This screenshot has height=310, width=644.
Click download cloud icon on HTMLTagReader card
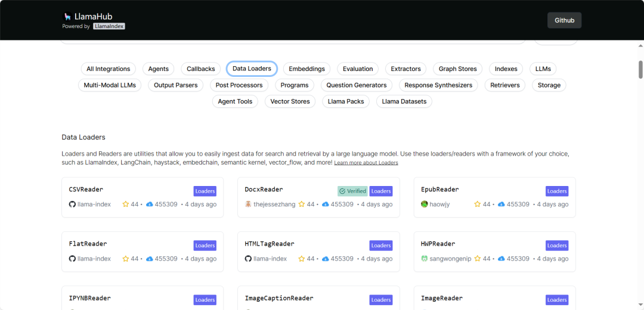coord(326,259)
